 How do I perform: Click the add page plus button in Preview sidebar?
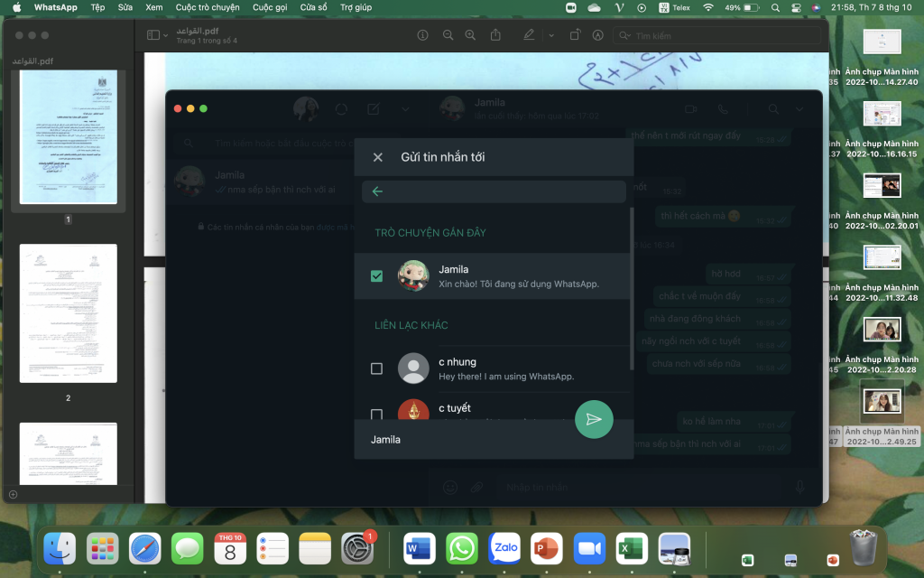(x=13, y=494)
